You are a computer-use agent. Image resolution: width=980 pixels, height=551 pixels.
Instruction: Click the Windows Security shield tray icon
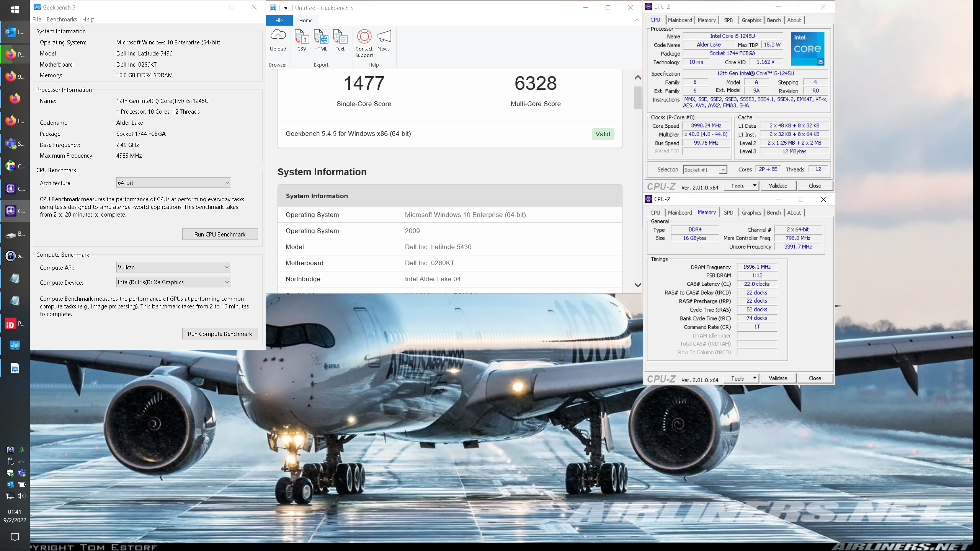coord(10,473)
